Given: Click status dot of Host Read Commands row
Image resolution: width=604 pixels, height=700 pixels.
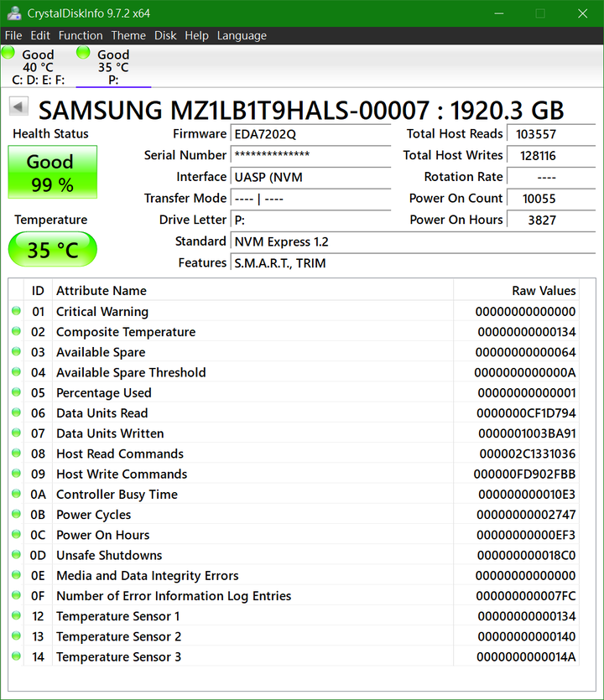Looking at the screenshot, I should (x=17, y=454).
